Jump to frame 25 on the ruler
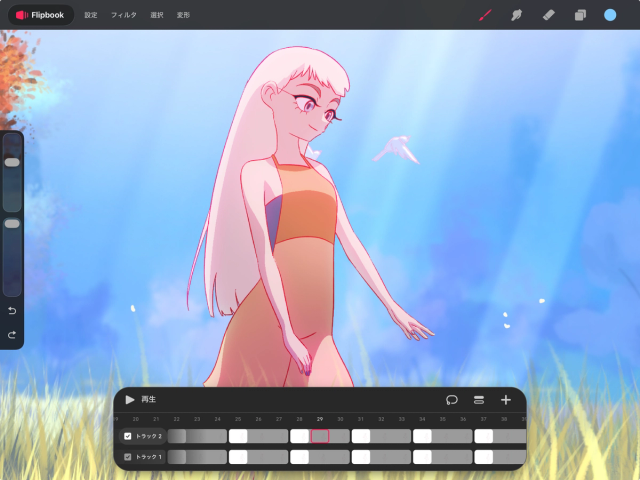Image resolution: width=640 pixels, height=480 pixels. [x=238, y=419]
